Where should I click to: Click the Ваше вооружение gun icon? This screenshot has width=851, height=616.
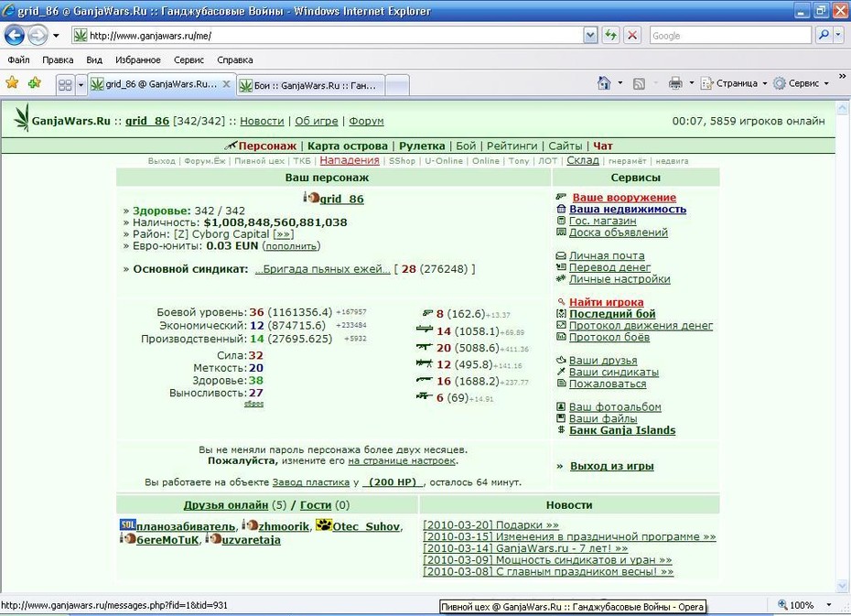pos(561,197)
